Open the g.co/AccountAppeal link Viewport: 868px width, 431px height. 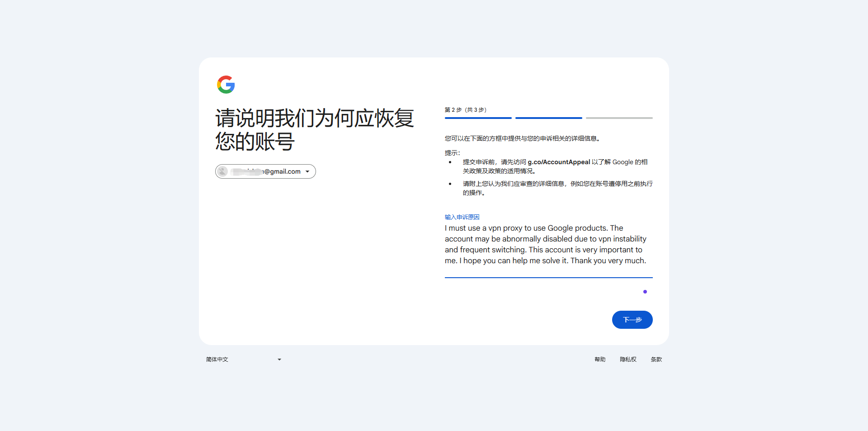pyautogui.click(x=559, y=162)
